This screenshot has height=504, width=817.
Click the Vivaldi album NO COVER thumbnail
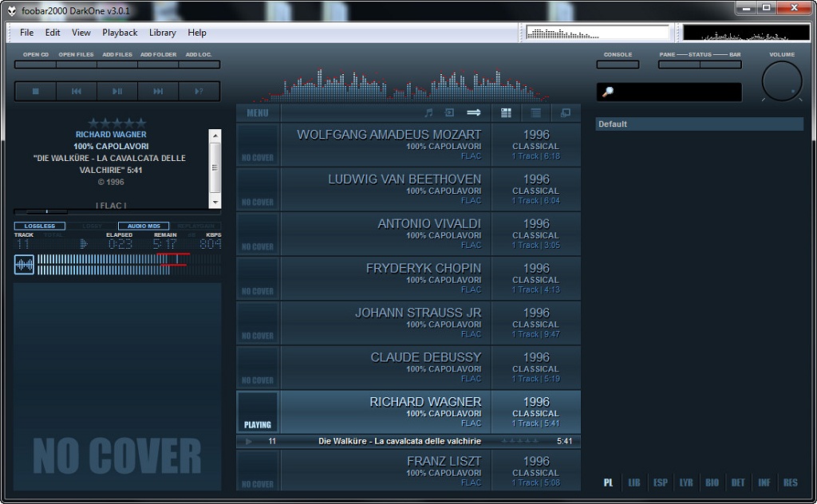(258, 234)
